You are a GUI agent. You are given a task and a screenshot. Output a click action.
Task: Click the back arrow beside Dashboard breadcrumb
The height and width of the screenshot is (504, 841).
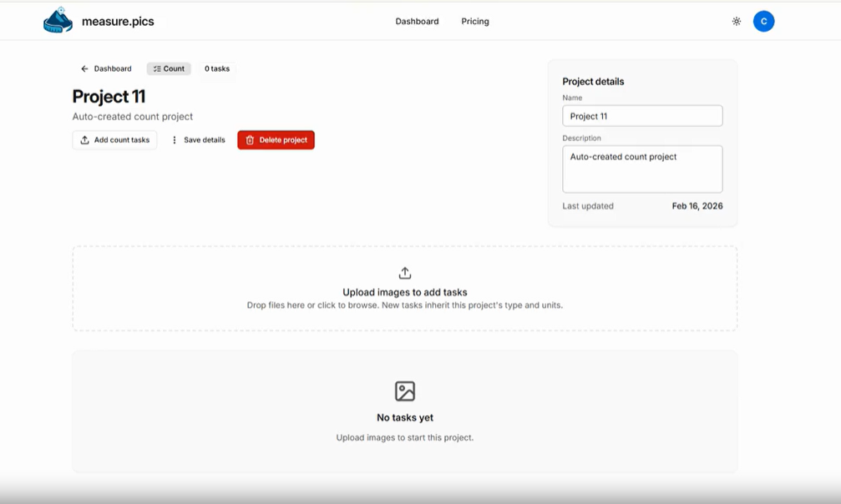click(84, 69)
